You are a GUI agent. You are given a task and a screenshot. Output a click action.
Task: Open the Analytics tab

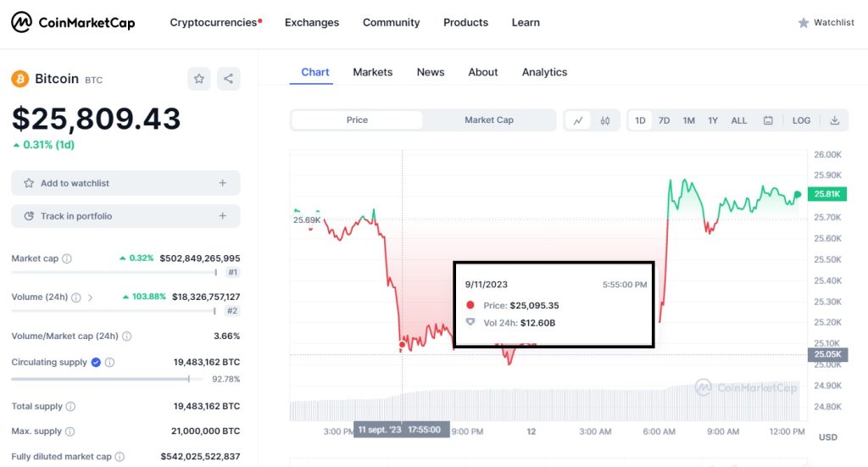tap(544, 72)
